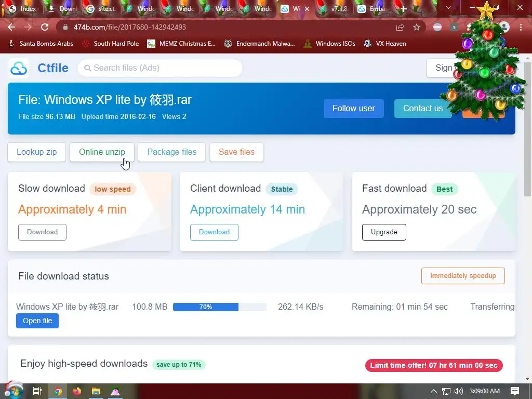This screenshot has width=532, height=399.
Task: Click the search magnifier icon
Action: pyautogui.click(x=87, y=68)
